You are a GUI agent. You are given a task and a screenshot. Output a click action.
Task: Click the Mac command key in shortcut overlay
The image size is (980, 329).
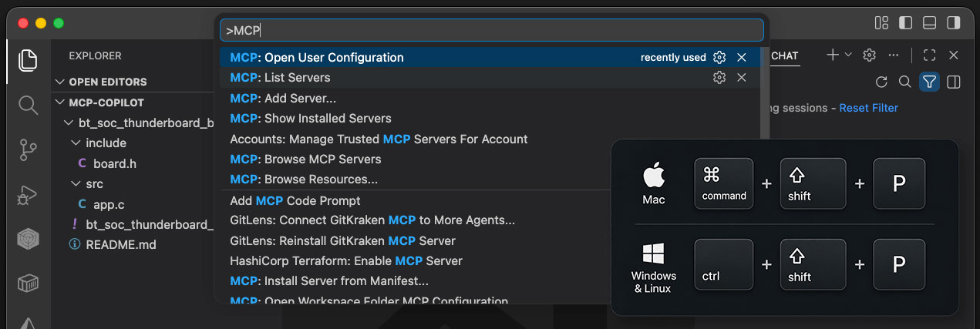pyautogui.click(x=724, y=183)
